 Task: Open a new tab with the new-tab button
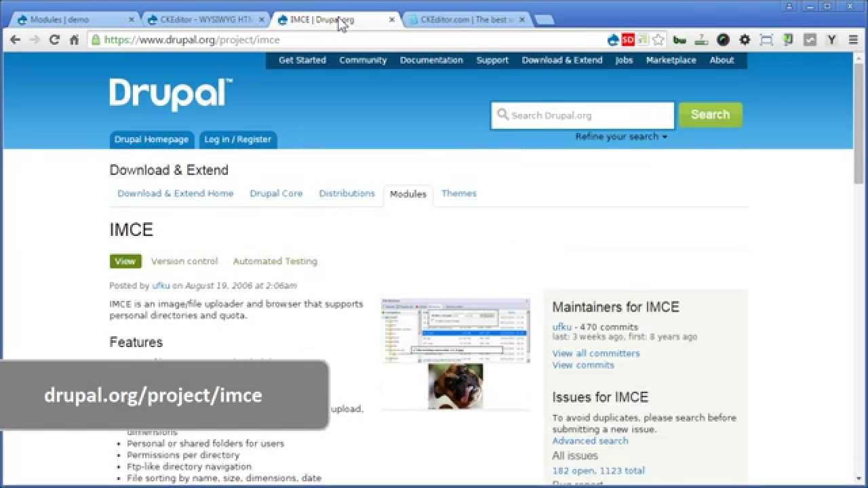point(544,20)
